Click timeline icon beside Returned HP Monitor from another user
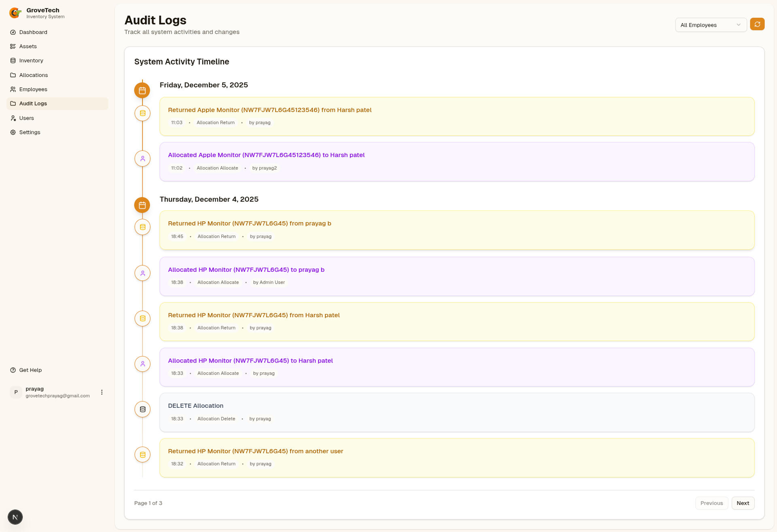Image resolution: width=777 pixels, height=532 pixels. (142, 455)
